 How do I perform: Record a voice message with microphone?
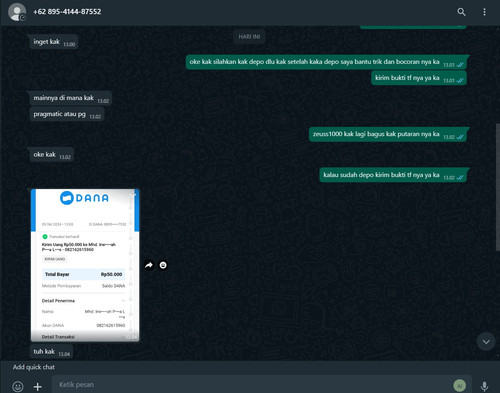(x=484, y=386)
